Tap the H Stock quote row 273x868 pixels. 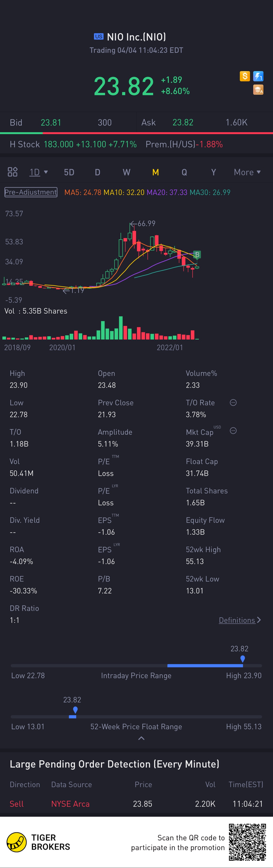(116, 144)
